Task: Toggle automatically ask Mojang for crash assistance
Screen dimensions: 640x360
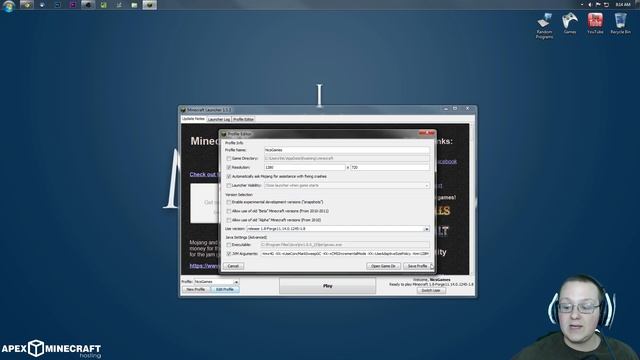Action: pyautogui.click(x=229, y=176)
